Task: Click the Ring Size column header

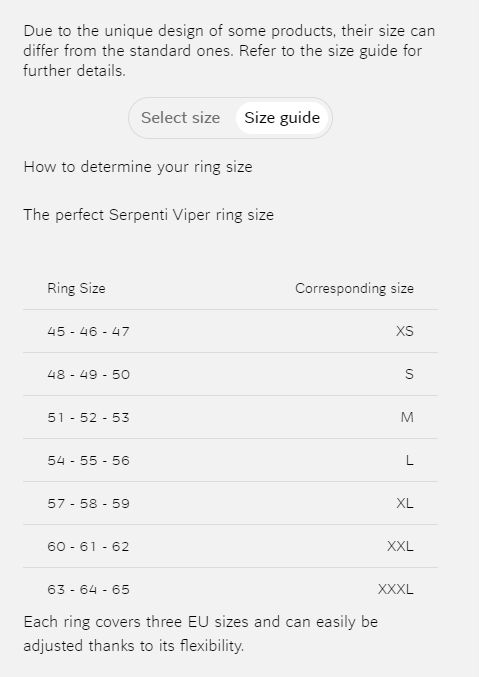Action: [x=76, y=288]
